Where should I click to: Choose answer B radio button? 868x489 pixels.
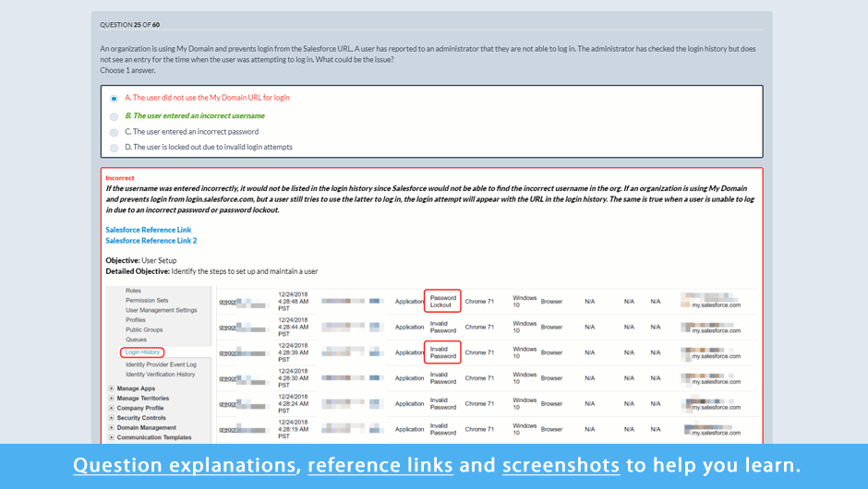(115, 117)
